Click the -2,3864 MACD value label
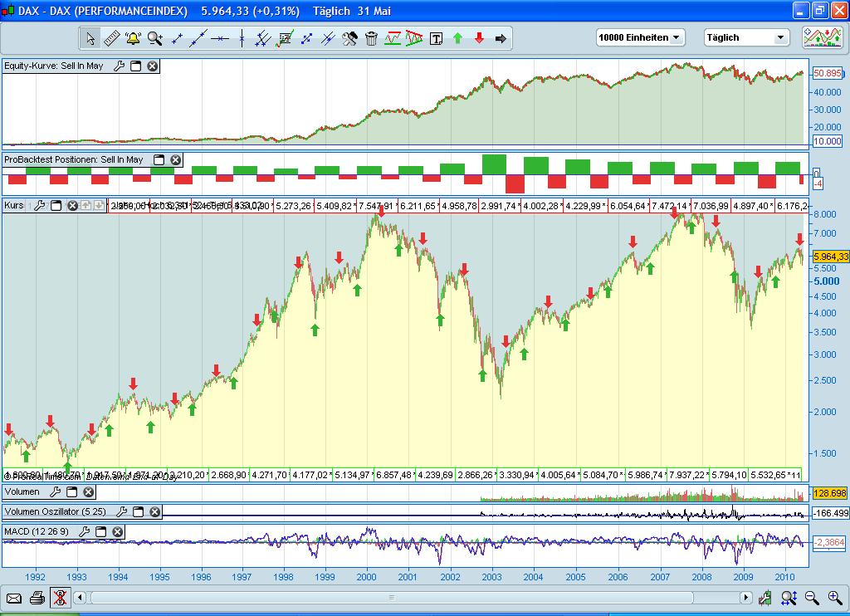 [x=829, y=542]
